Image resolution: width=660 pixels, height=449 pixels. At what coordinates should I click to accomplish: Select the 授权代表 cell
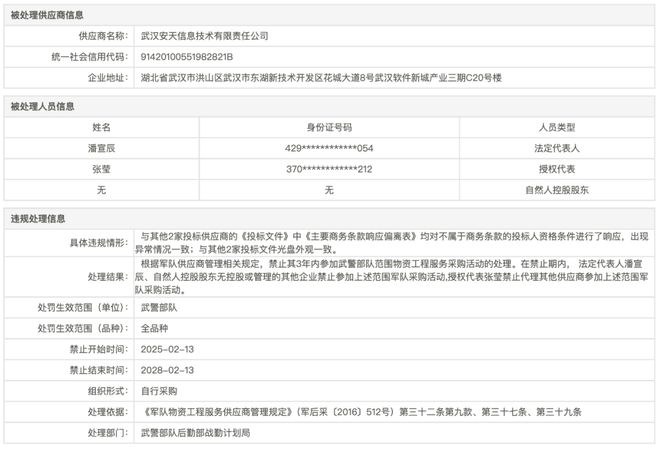pos(557,169)
